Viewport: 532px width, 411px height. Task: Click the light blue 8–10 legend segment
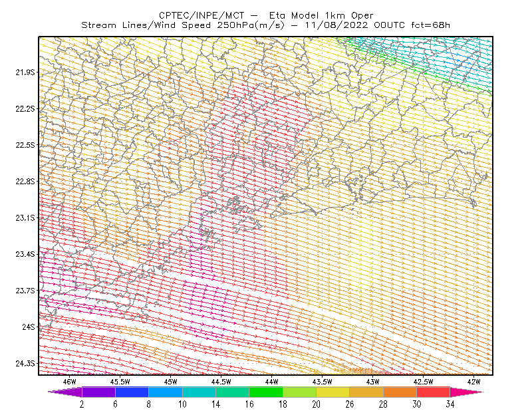(166, 392)
